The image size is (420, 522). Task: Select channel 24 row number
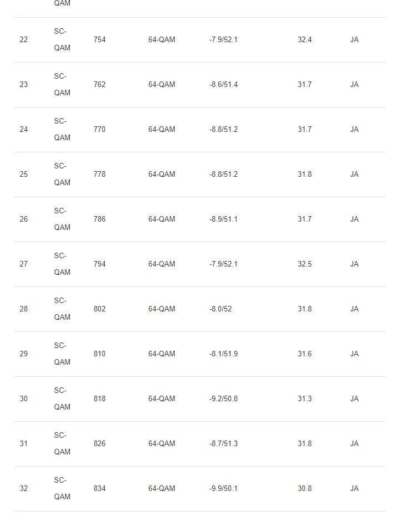point(23,130)
